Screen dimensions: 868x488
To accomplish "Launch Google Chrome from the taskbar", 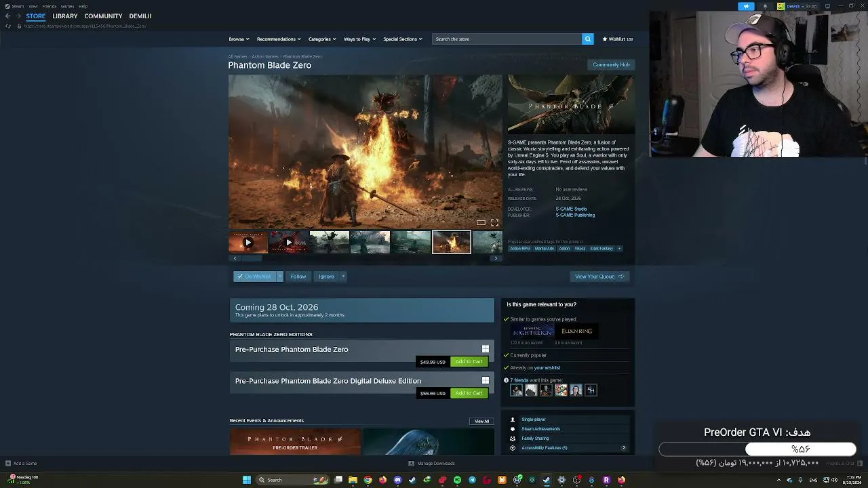I will click(x=368, y=480).
